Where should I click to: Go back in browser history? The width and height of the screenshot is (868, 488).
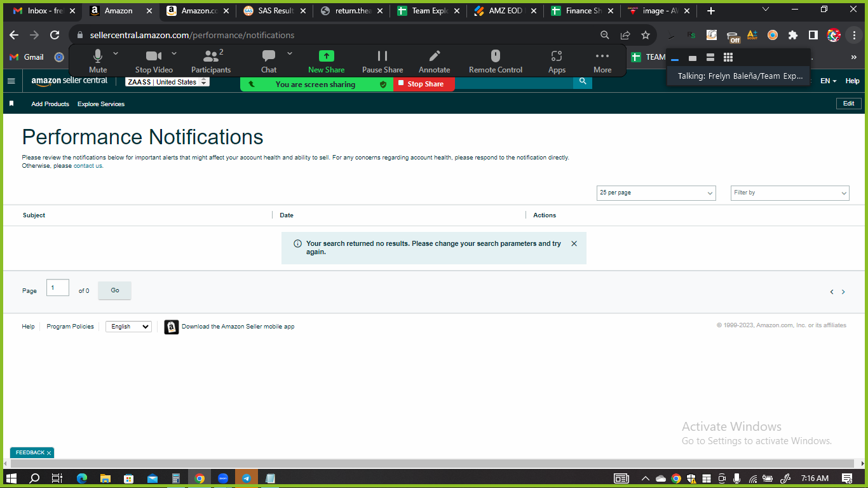14,35
